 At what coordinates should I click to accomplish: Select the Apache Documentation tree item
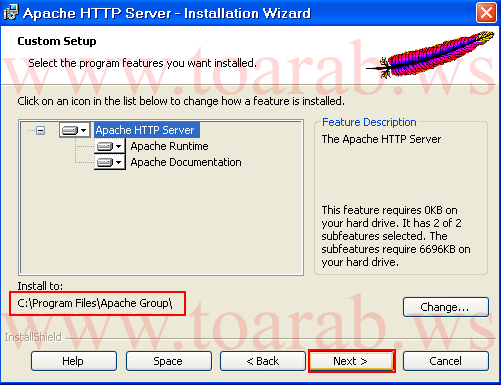[186, 162]
